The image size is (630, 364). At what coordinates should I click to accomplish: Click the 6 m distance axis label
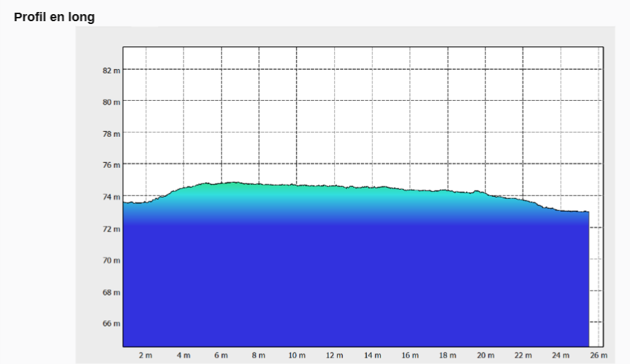221,356
